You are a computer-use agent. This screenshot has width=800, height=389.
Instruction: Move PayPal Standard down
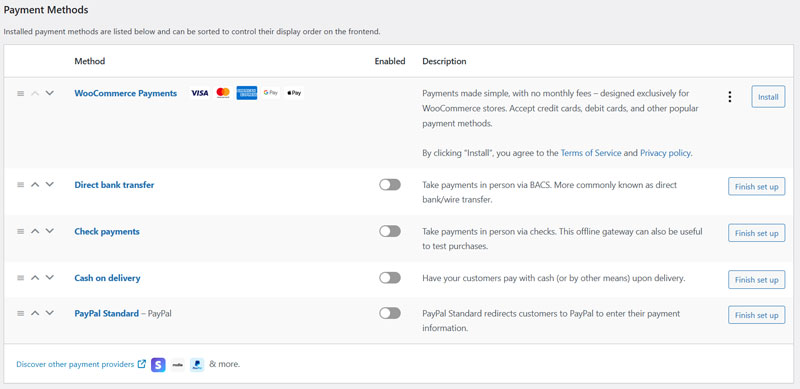click(x=49, y=312)
